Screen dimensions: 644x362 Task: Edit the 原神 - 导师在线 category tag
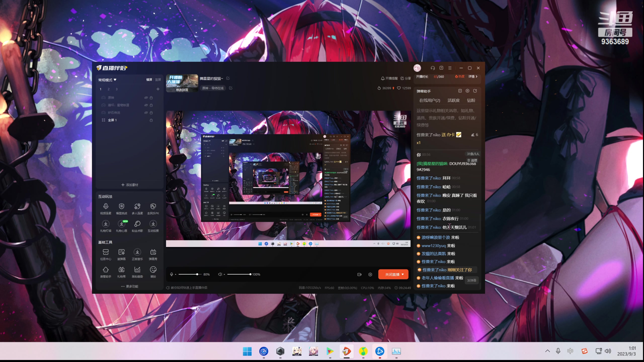(x=231, y=88)
